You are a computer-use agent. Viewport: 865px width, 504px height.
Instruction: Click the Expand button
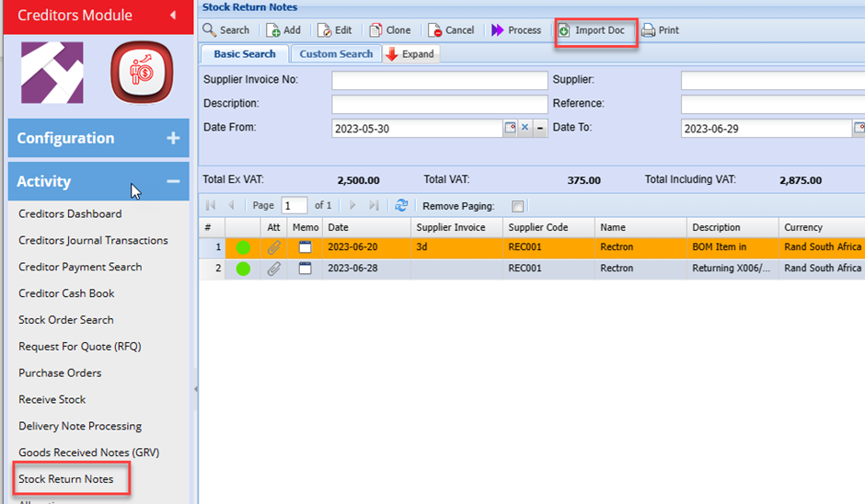[409, 54]
